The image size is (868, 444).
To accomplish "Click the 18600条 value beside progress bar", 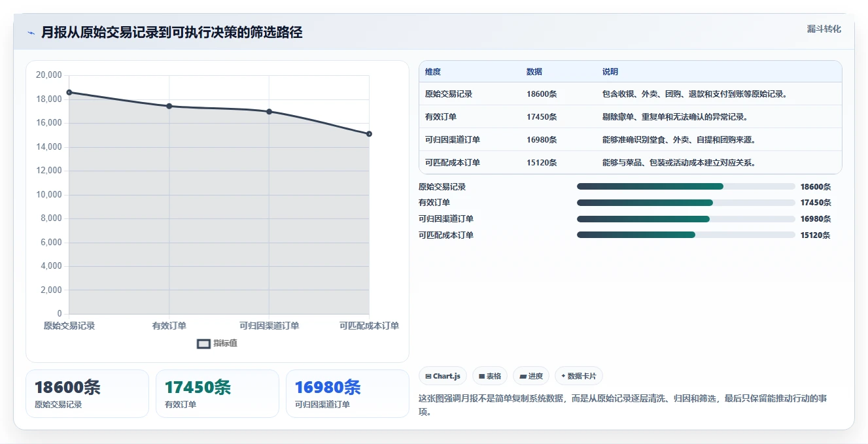I will (x=815, y=187).
